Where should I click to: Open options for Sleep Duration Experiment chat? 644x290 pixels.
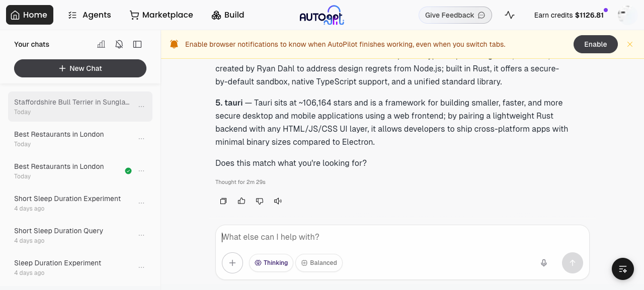pos(141,267)
